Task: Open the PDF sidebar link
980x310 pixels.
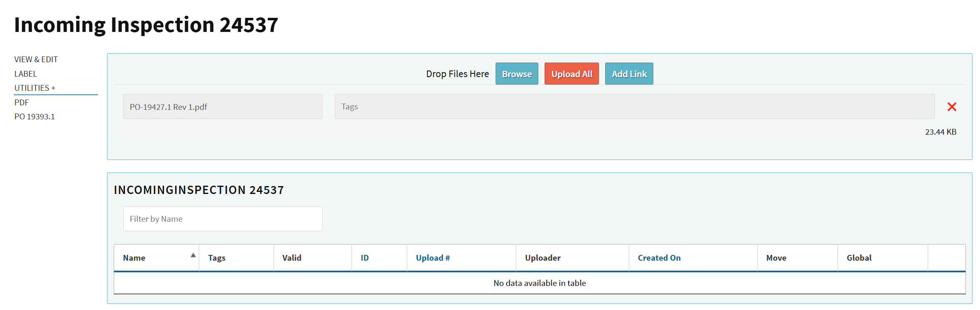Action: click(x=22, y=102)
